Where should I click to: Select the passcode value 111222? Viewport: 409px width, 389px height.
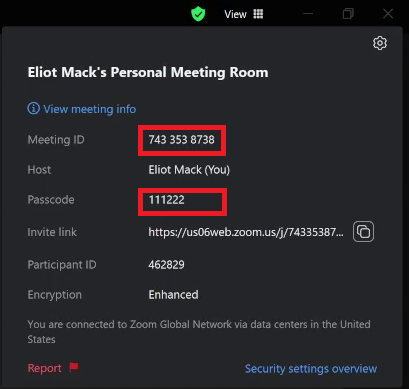point(166,200)
